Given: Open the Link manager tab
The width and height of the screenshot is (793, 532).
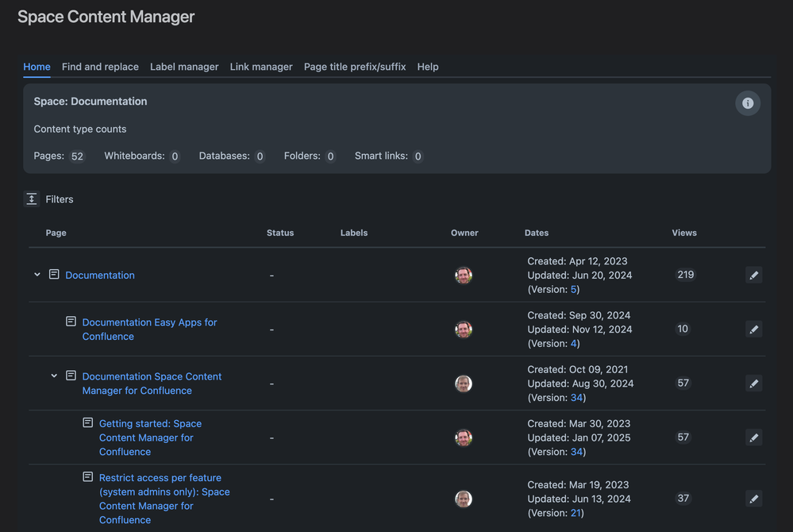Looking at the screenshot, I should 260,67.
